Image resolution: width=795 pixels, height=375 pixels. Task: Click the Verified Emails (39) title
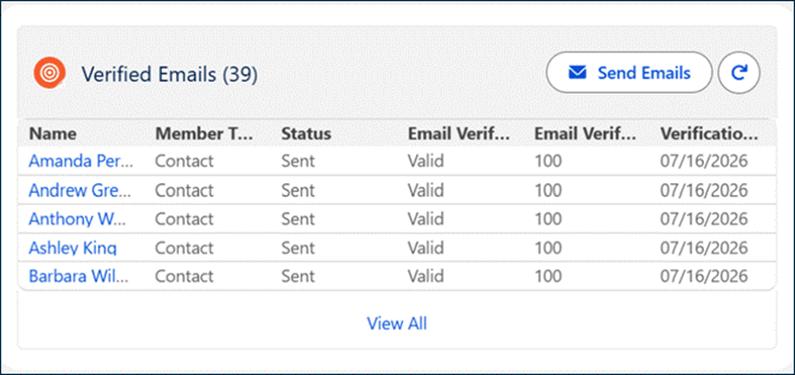click(169, 74)
